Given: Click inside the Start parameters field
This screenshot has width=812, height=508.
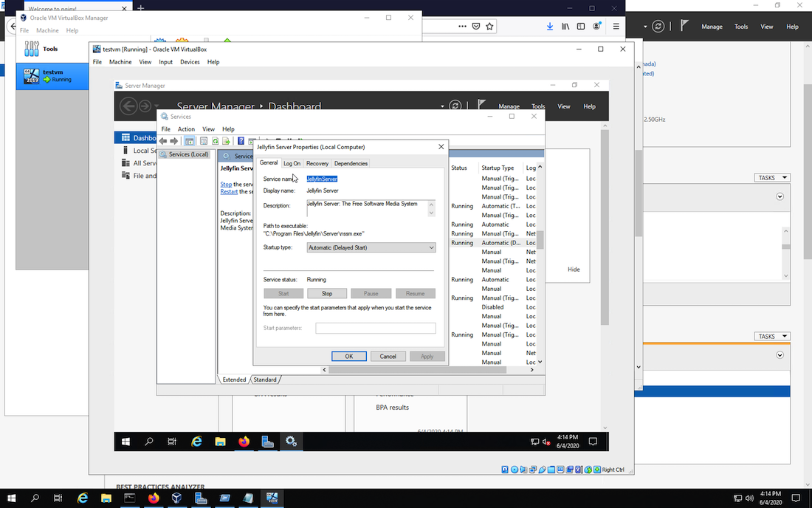Looking at the screenshot, I should pyautogui.click(x=375, y=328).
